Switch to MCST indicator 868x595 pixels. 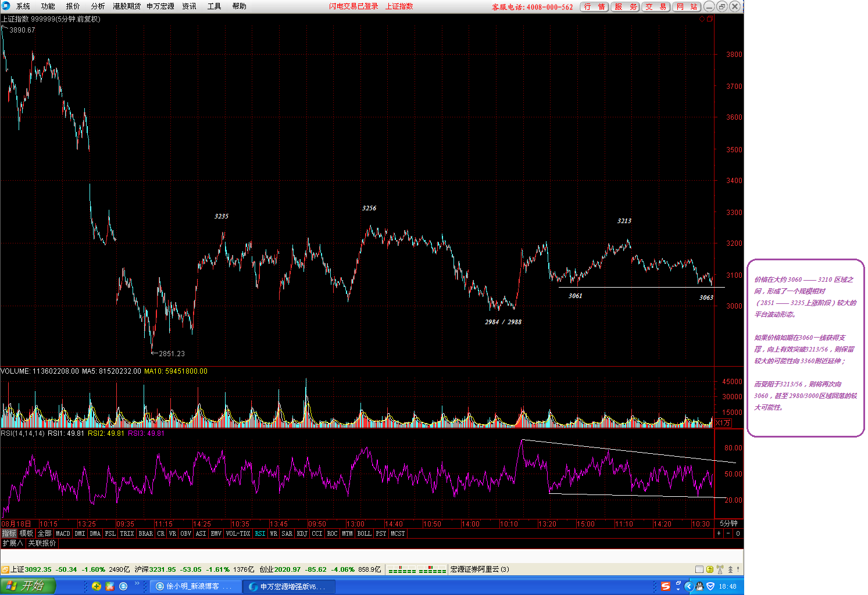[398, 533]
